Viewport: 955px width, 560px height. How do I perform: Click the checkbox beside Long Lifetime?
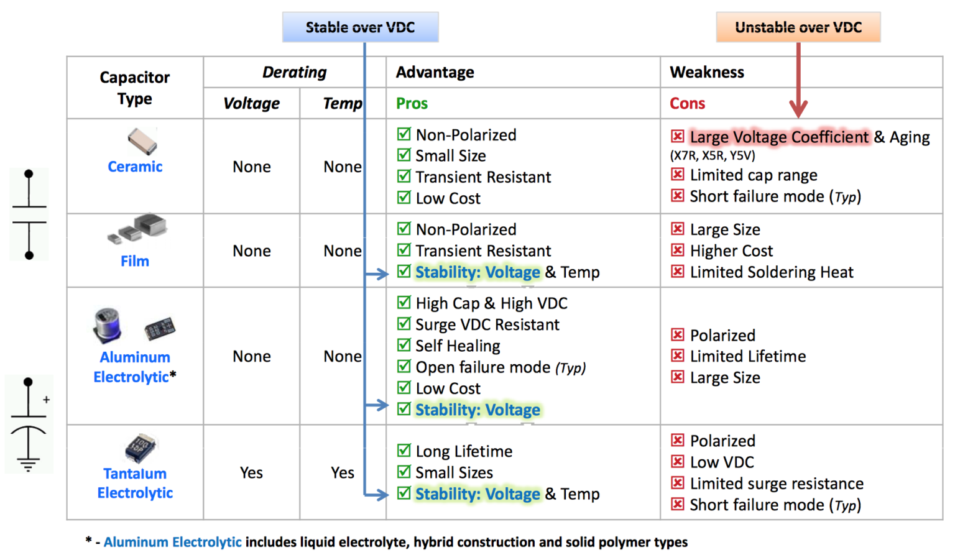pos(404,451)
